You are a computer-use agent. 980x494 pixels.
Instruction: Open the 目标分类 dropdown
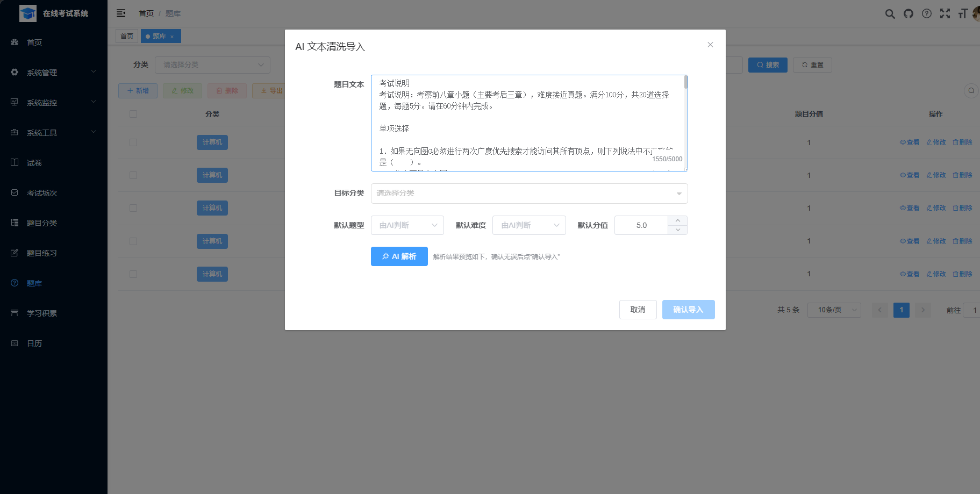coord(529,194)
